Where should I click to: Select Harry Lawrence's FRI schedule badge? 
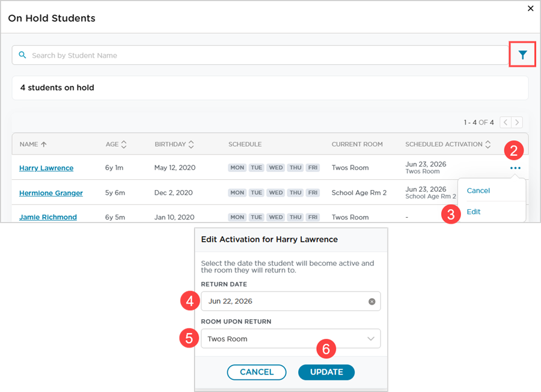pos(313,168)
